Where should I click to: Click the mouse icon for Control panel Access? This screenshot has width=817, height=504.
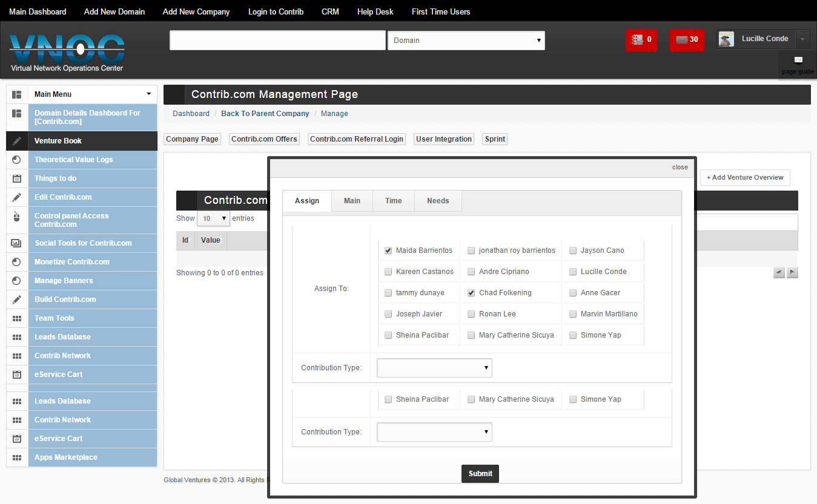pos(17,216)
